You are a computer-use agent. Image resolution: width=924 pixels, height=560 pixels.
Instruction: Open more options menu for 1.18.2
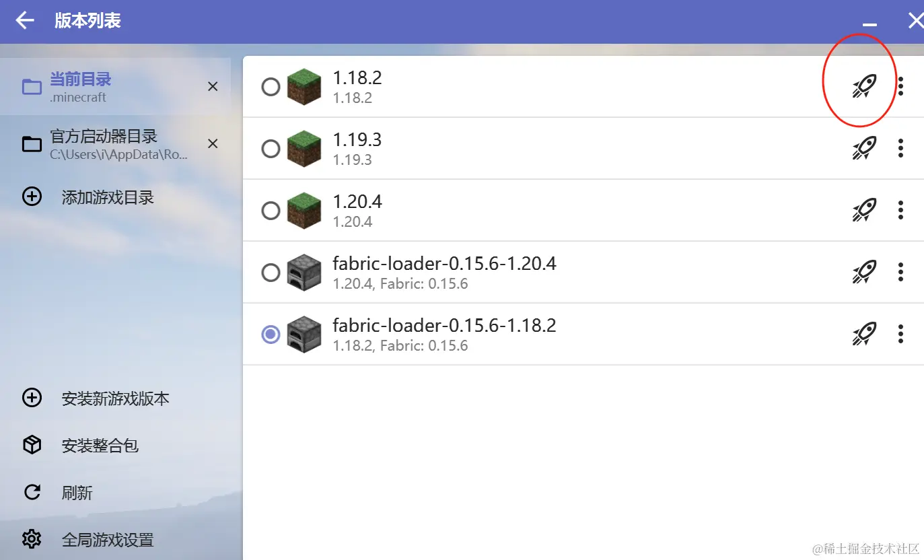pyautogui.click(x=900, y=86)
